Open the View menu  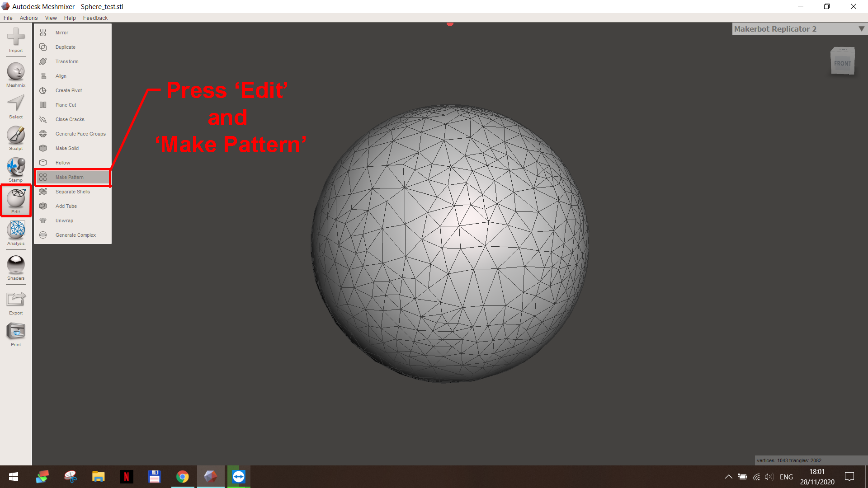(x=51, y=18)
